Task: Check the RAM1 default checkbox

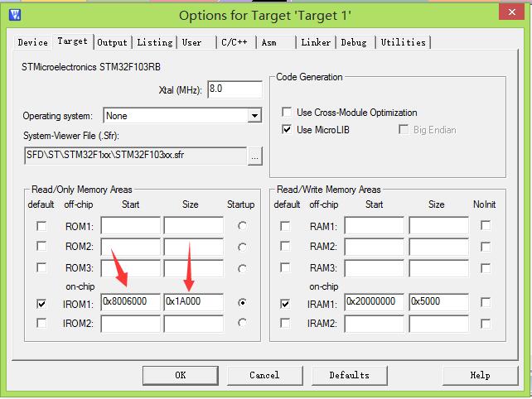Action: click(285, 226)
